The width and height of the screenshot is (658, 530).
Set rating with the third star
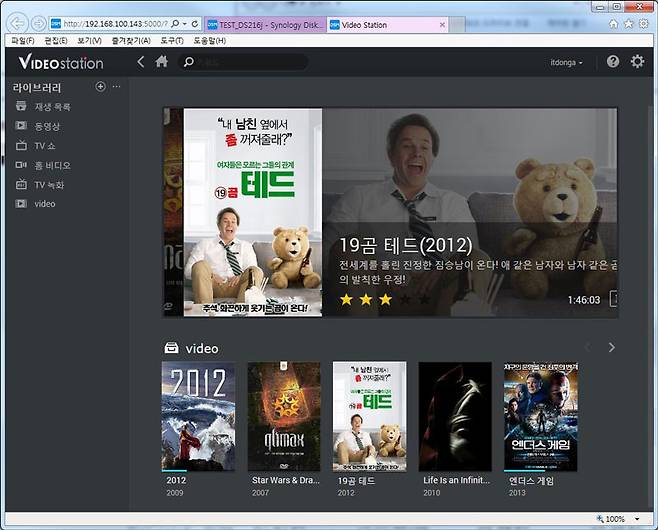(385, 299)
